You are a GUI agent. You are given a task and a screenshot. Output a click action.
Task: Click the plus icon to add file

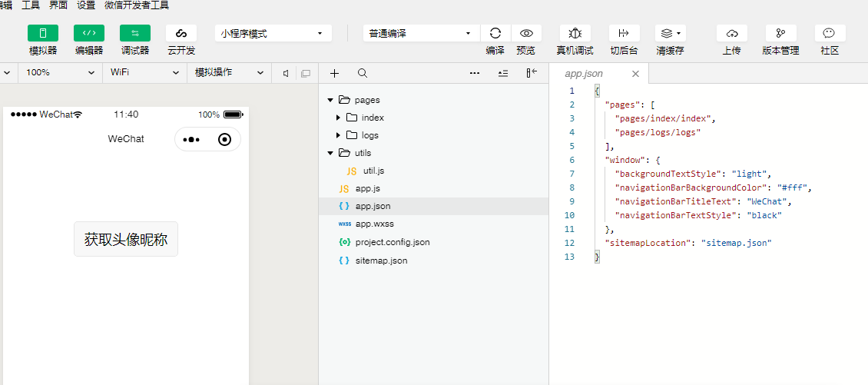click(x=334, y=73)
